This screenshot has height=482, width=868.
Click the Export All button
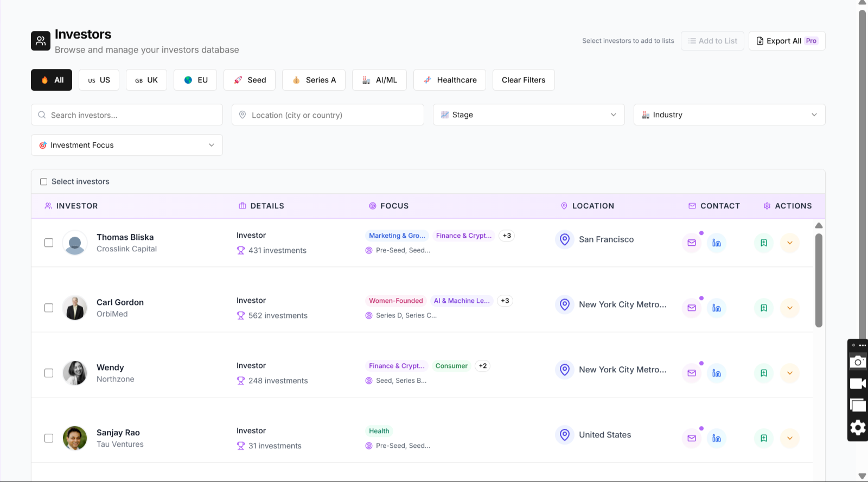(x=786, y=41)
